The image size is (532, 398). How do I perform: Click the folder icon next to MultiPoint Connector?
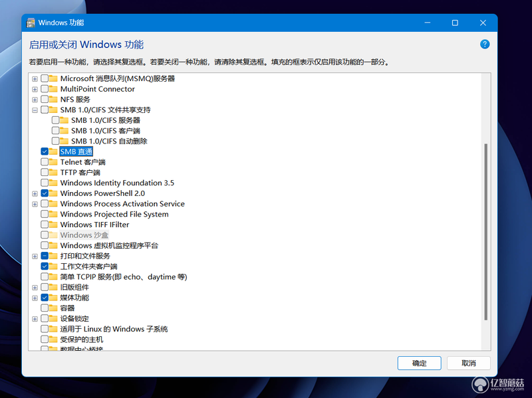[x=53, y=89]
